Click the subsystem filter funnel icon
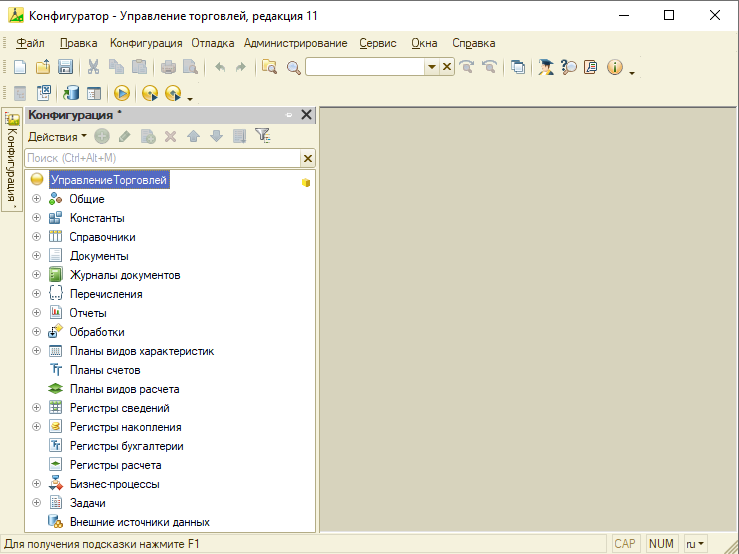 click(263, 136)
